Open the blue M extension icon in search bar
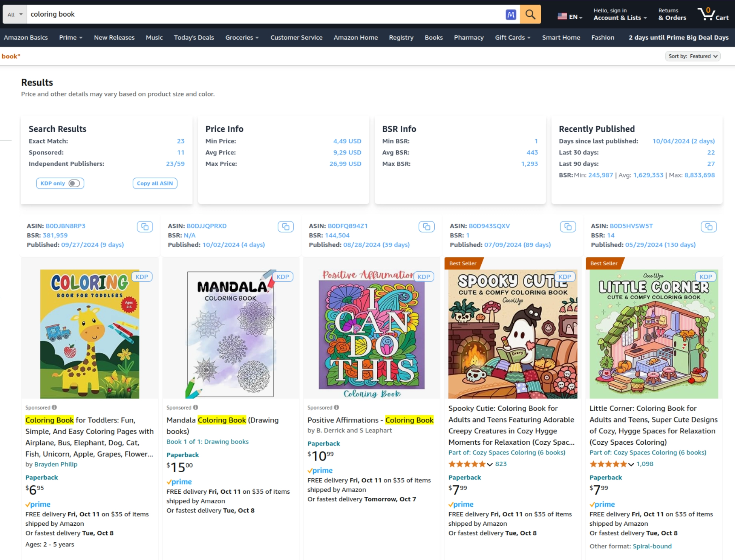Screen dimensions: 735x560 tap(511, 14)
